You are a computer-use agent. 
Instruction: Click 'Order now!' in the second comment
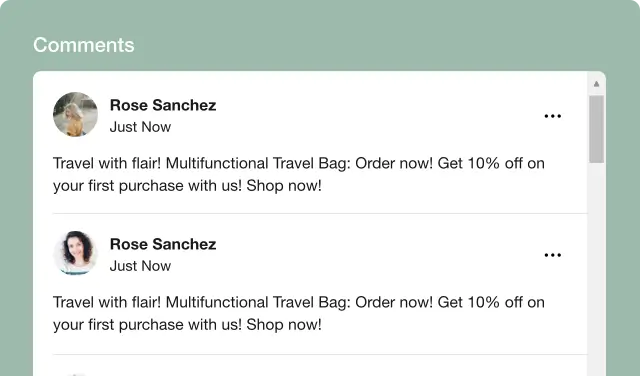click(393, 303)
